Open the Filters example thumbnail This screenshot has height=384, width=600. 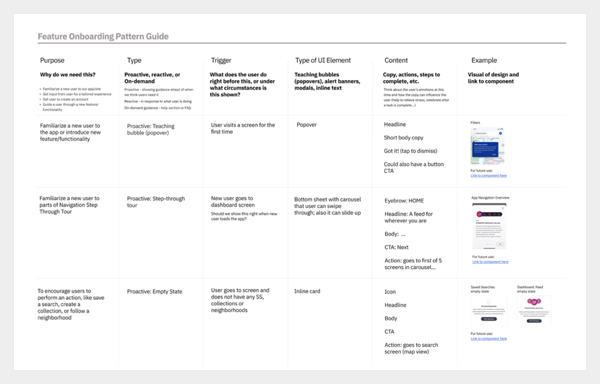pos(487,146)
